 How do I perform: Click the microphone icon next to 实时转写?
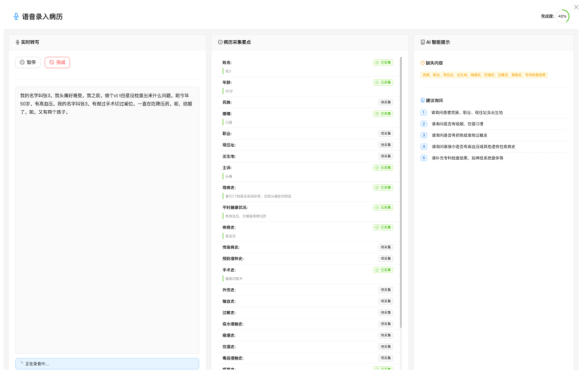(17, 42)
